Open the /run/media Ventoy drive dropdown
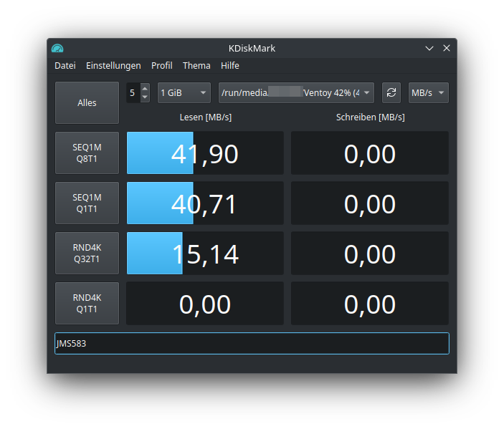Viewport: 504px width, 429px height. point(296,93)
